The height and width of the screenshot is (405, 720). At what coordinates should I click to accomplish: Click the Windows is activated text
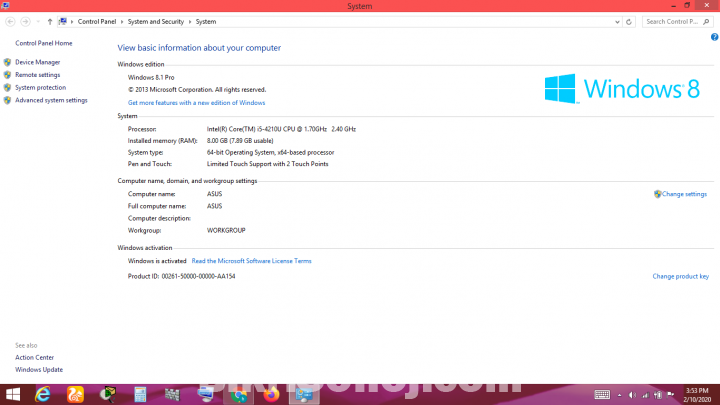157,261
